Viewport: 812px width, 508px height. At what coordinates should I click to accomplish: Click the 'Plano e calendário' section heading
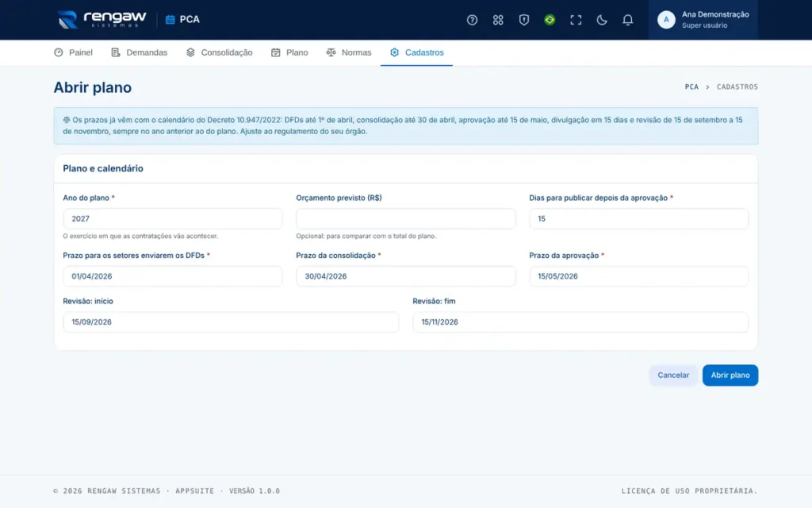[x=103, y=168]
